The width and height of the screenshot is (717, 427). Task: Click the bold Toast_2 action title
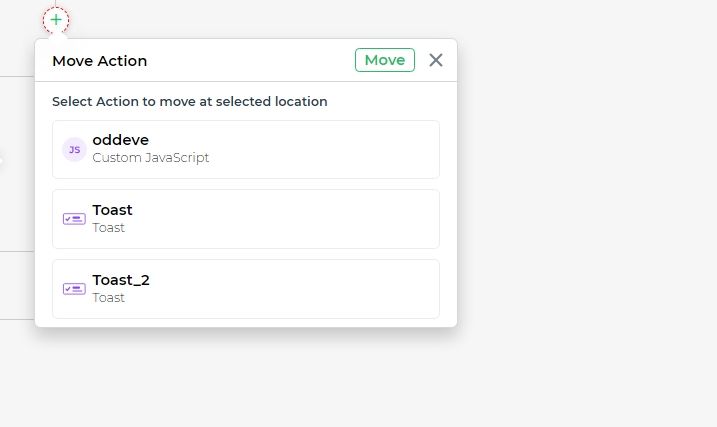[121, 280]
